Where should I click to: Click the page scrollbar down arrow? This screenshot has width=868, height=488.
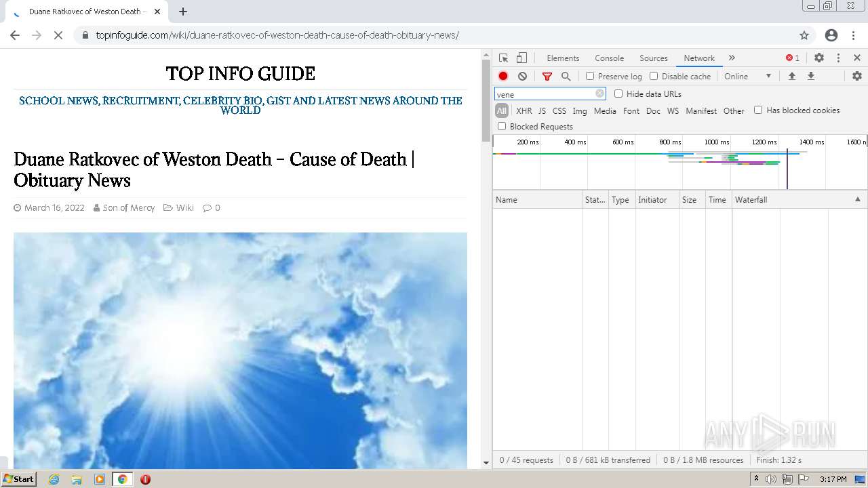point(486,463)
